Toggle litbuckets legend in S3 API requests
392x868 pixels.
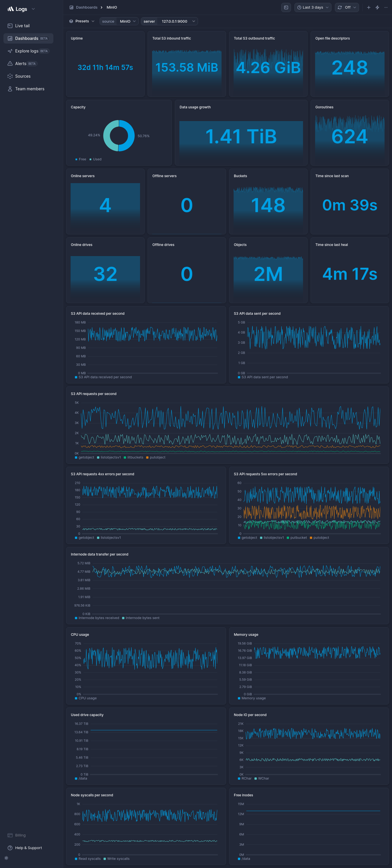pyautogui.click(x=134, y=458)
